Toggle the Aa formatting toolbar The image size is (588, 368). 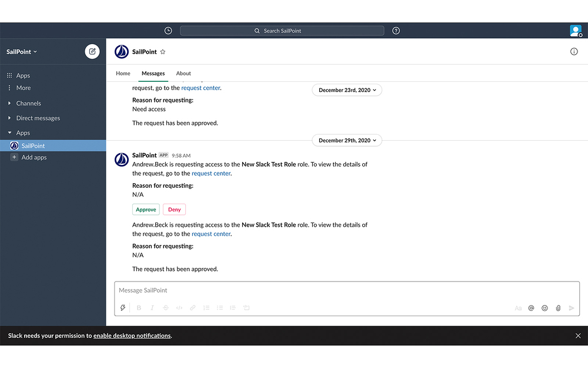click(x=518, y=309)
